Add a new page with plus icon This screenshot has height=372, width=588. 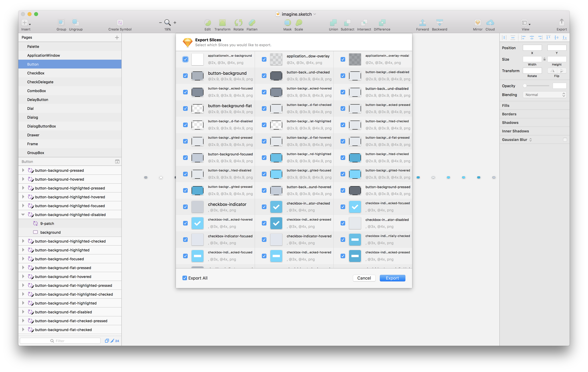[x=117, y=37]
